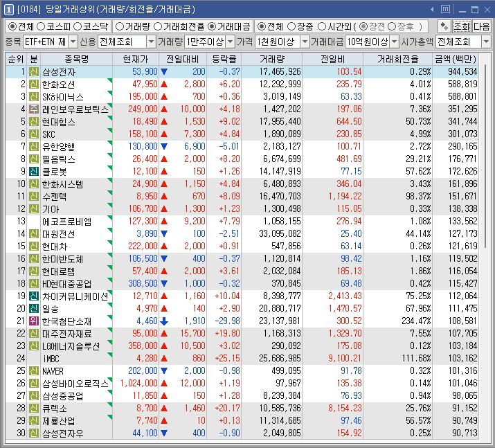
Task: Click the 주 badge icon for 레인보우로보틱스
Action: pos(34,109)
